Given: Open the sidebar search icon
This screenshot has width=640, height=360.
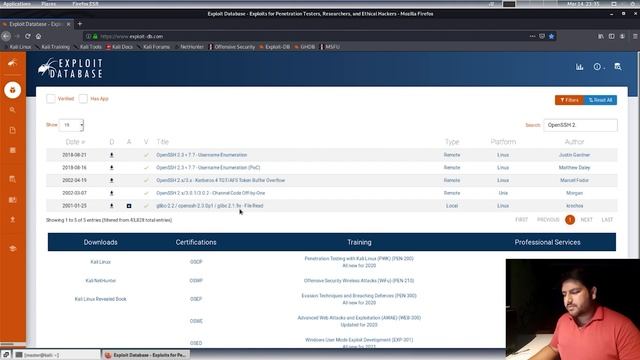Looking at the screenshot, I should (13, 110).
